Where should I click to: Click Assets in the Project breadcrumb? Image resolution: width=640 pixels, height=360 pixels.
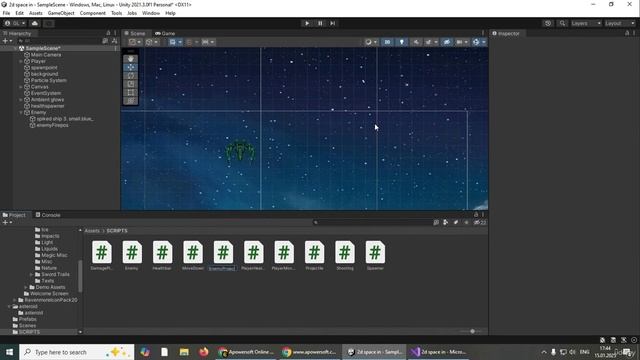click(x=92, y=231)
